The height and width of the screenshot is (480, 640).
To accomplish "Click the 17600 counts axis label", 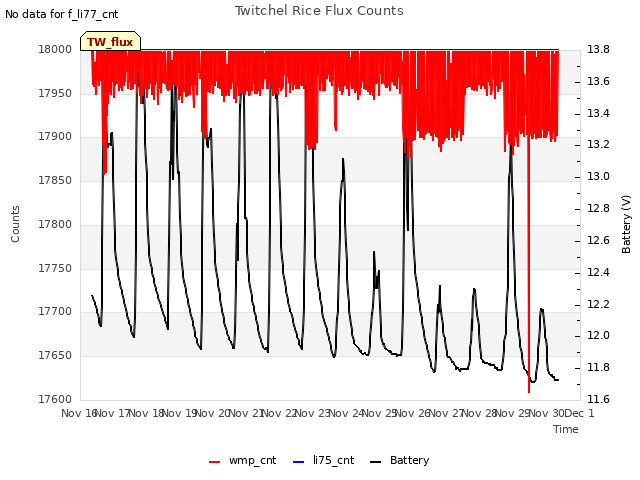I will click(x=55, y=399).
